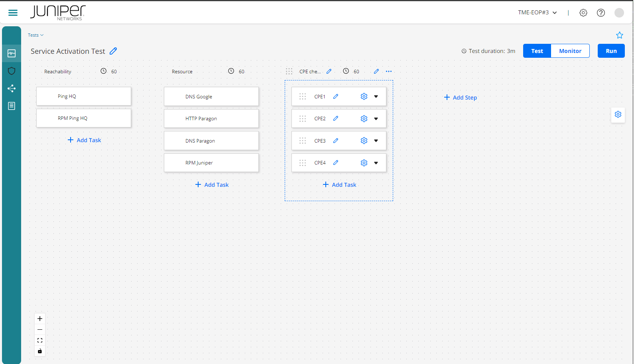This screenshot has height=364, width=634.
Task: Open settings gear for CPE1 task
Action: coord(364,96)
